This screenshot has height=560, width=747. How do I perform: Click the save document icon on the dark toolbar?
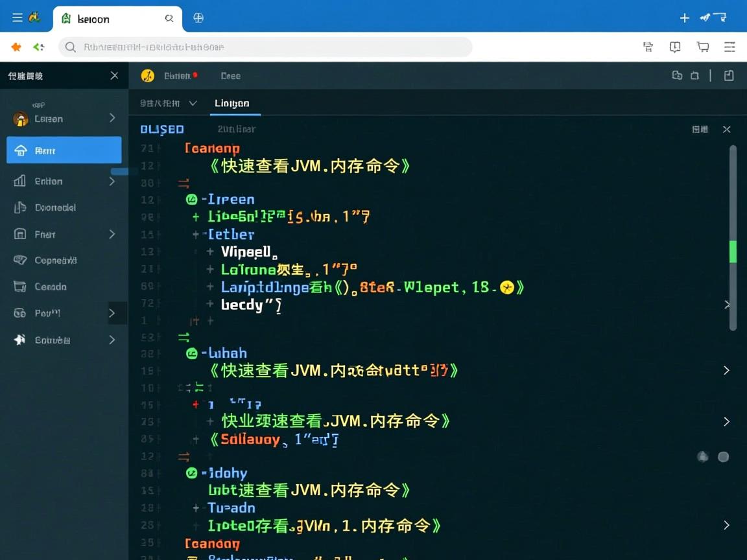pos(728,76)
